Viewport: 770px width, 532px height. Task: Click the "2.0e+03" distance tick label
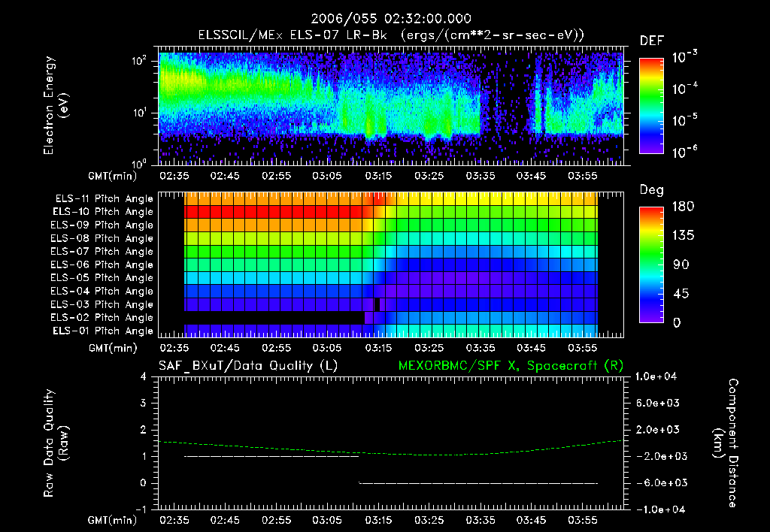point(657,429)
